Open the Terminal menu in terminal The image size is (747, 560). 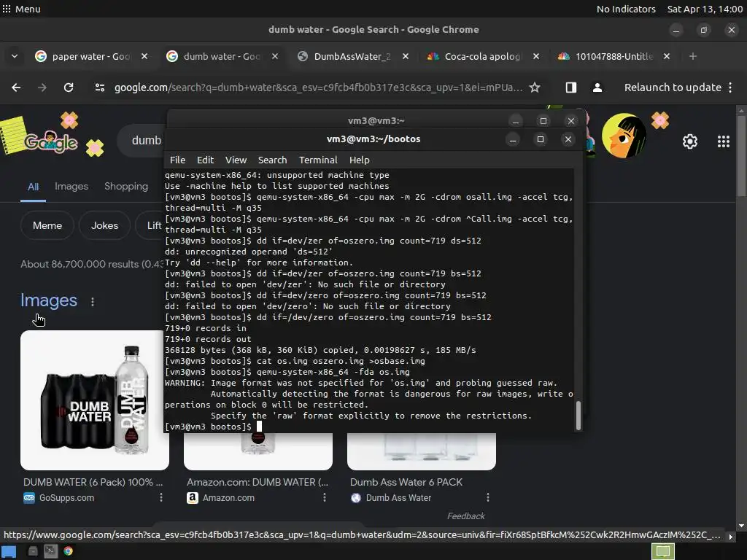coord(318,160)
